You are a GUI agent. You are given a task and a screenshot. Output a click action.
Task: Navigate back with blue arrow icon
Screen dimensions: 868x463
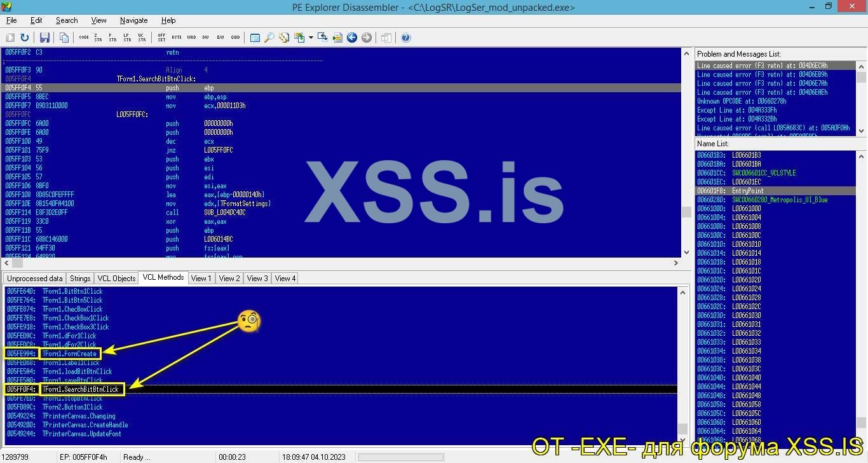pyautogui.click(x=352, y=38)
